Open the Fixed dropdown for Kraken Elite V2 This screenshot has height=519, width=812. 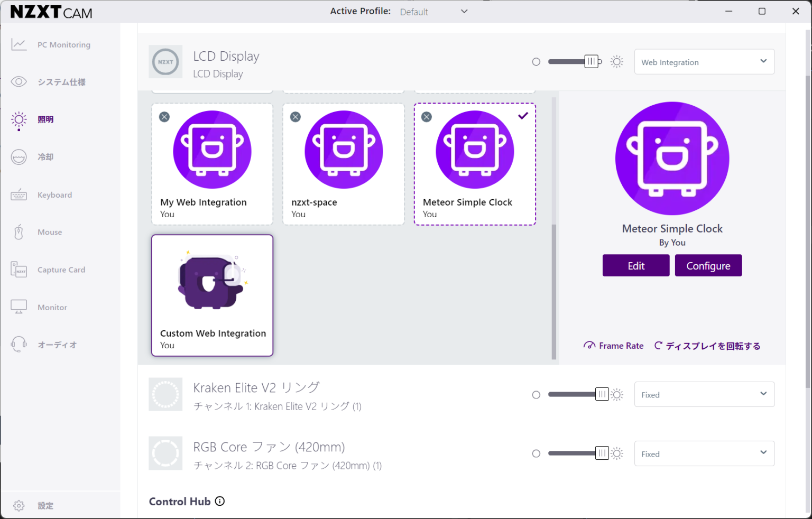tap(704, 394)
